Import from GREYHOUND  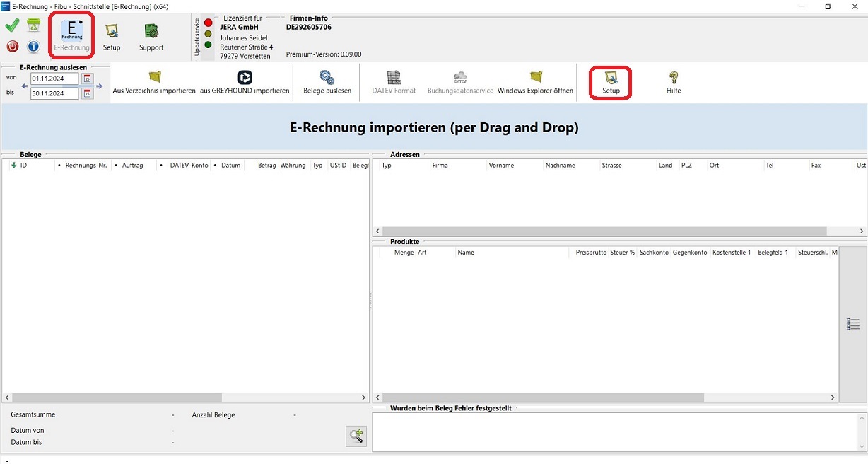tap(245, 83)
